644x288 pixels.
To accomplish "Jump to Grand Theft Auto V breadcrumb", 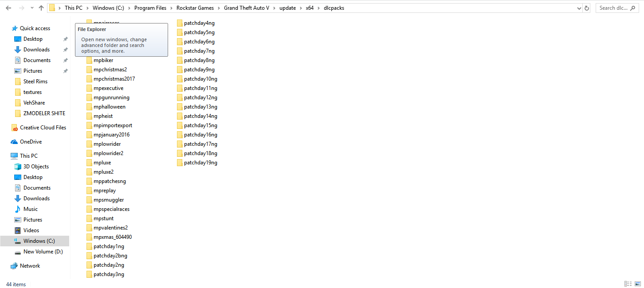I will pos(247,8).
